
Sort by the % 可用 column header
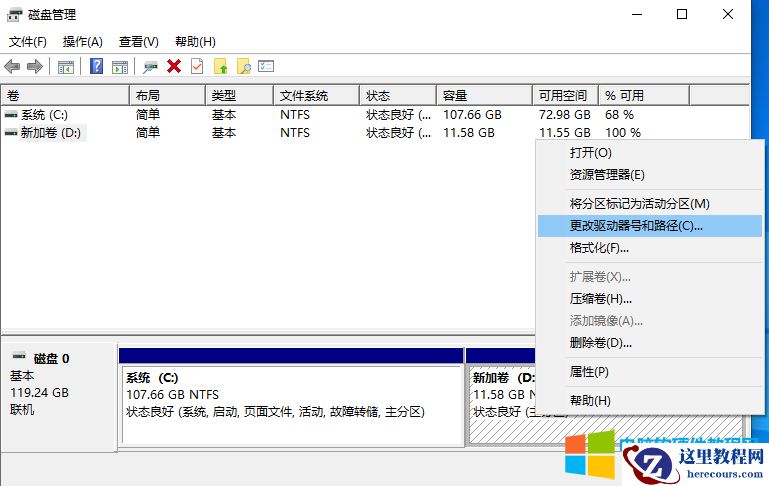(x=644, y=96)
